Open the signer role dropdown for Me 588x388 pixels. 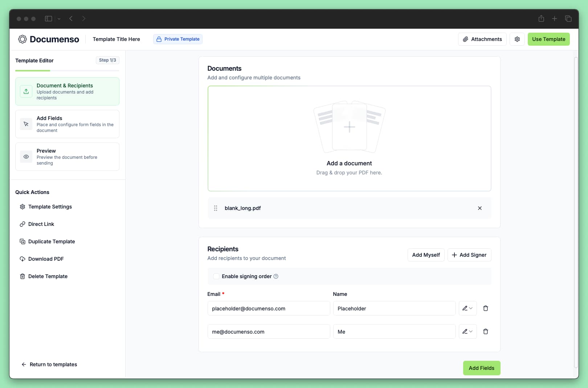[x=468, y=331]
